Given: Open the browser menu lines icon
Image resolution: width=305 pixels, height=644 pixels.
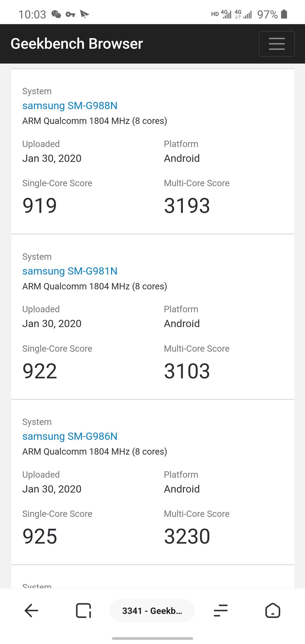Looking at the screenshot, I should [220, 611].
